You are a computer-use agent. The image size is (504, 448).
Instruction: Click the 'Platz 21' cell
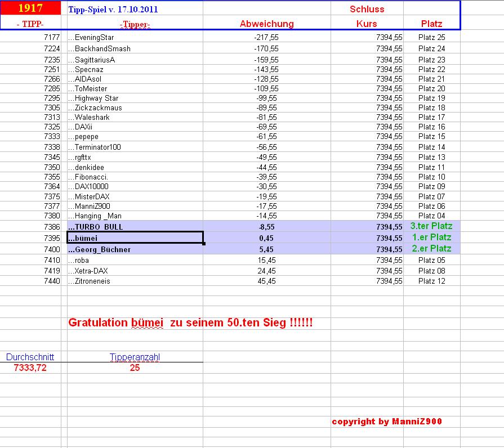click(432, 79)
